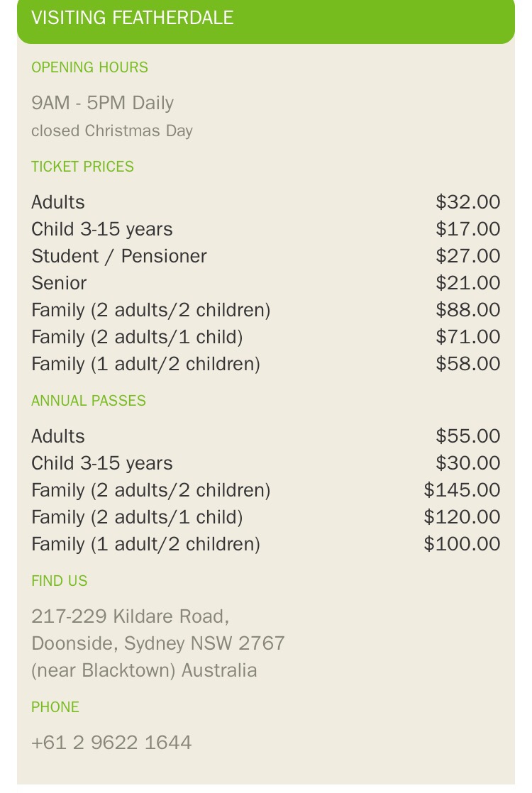Select the $100.00 family annual pass price
This screenshot has width=532, height=793.
[462, 544]
